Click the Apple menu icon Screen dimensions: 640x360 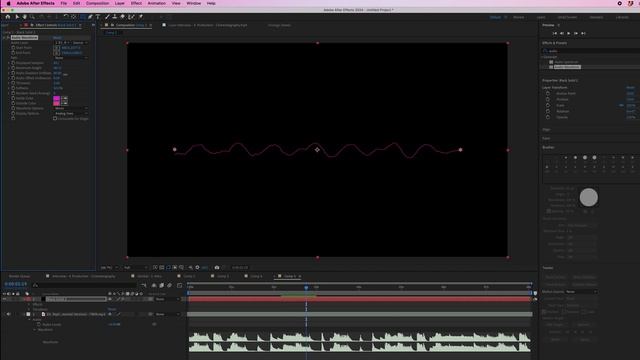(8, 3)
